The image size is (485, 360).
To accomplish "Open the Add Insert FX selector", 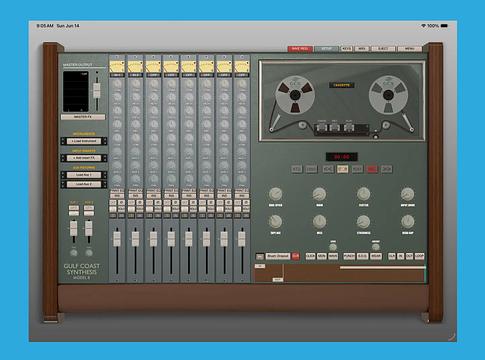I will tap(84, 158).
